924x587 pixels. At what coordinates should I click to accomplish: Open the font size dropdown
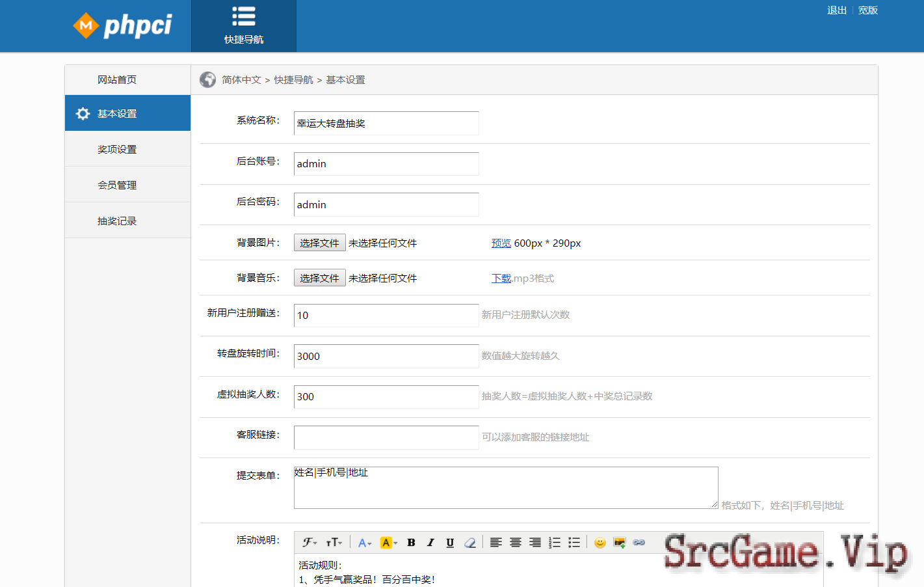click(334, 543)
